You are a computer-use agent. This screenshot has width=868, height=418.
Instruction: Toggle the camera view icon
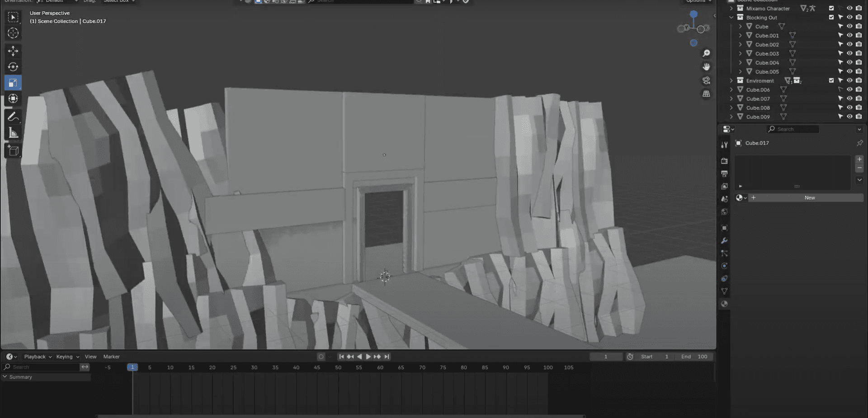tap(706, 80)
